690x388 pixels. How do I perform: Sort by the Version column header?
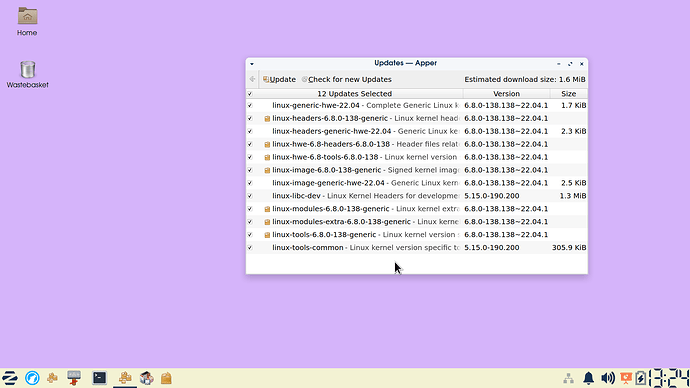click(x=506, y=94)
